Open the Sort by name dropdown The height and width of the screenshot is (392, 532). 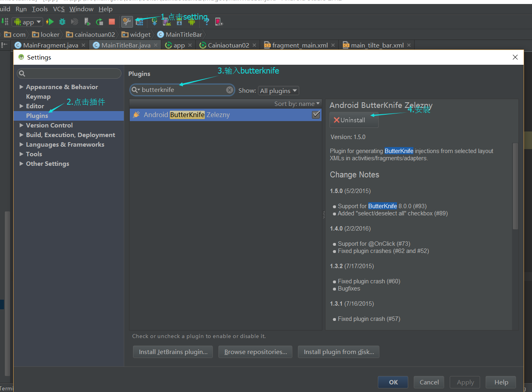click(297, 103)
